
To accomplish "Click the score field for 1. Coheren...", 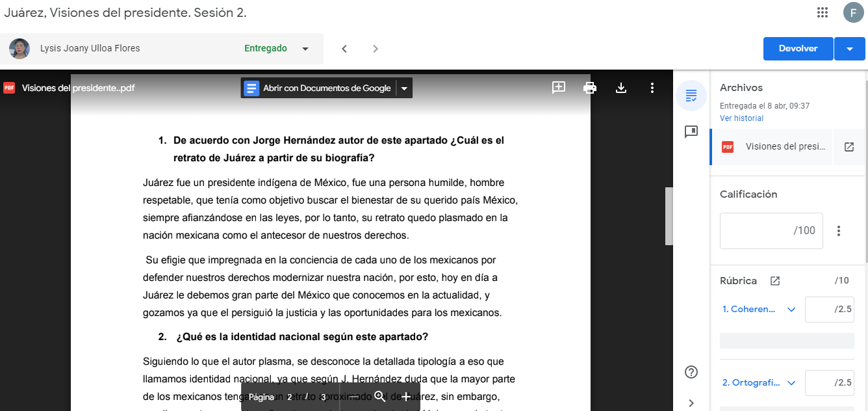I will (829, 310).
